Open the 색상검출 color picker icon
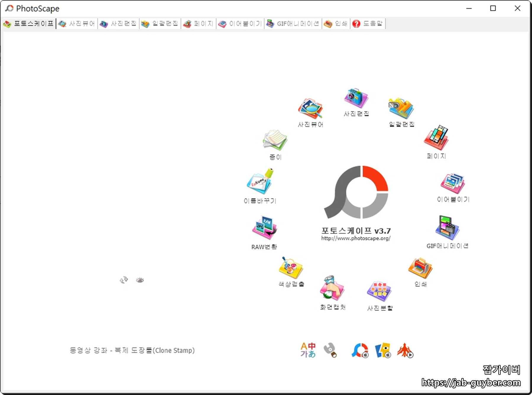Screen dimensions: 532x395 point(291,268)
